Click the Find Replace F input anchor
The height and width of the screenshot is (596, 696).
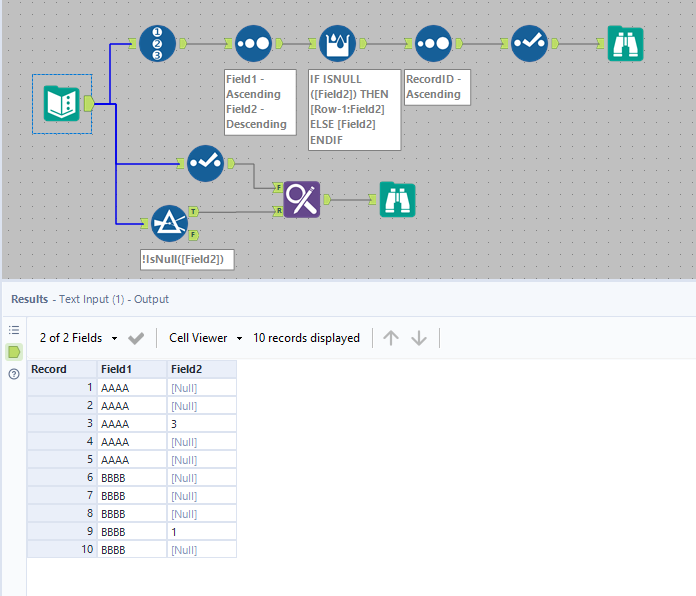coord(278,187)
